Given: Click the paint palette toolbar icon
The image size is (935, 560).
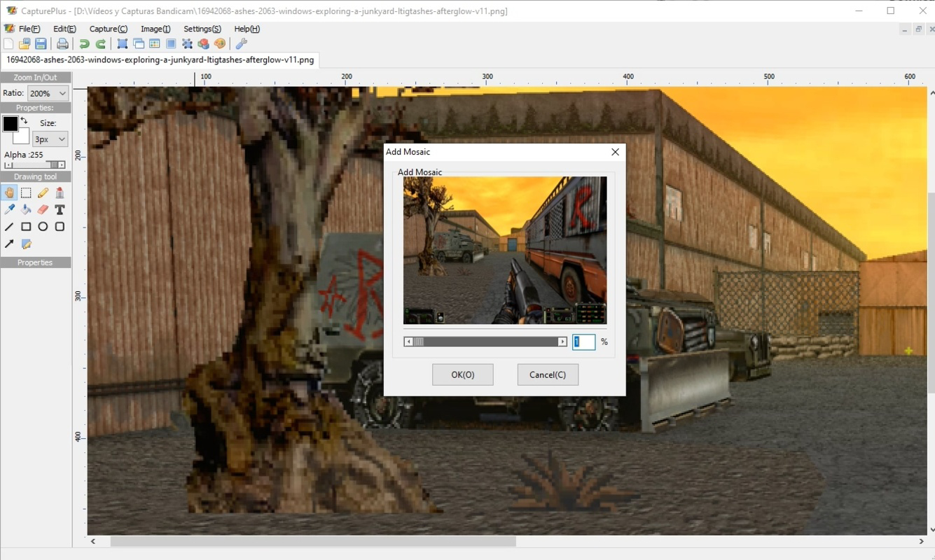Looking at the screenshot, I should [x=220, y=44].
